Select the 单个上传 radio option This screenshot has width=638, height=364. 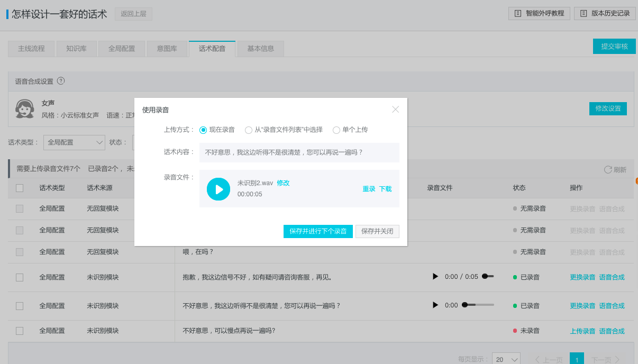(x=336, y=130)
